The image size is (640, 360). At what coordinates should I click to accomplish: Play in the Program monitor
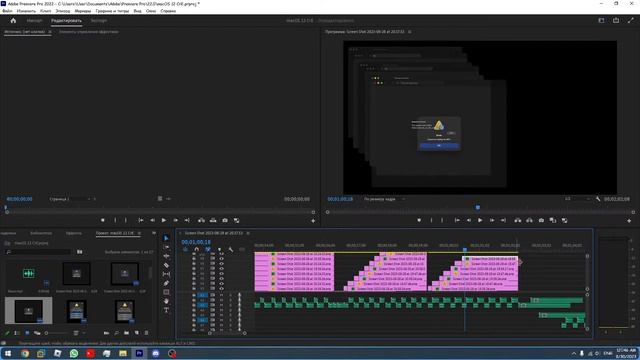point(480,220)
